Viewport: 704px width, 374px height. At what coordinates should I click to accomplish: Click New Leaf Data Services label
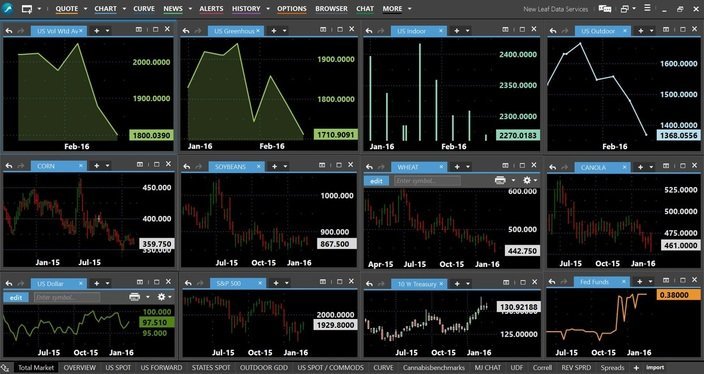pyautogui.click(x=555, y=9)
